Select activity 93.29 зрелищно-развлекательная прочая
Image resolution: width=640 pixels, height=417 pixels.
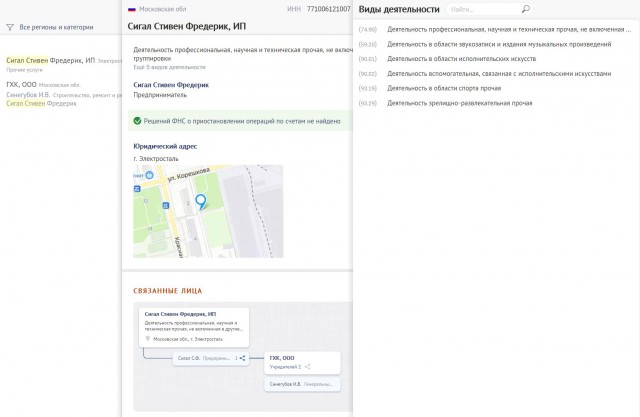[x=445, y=103]
